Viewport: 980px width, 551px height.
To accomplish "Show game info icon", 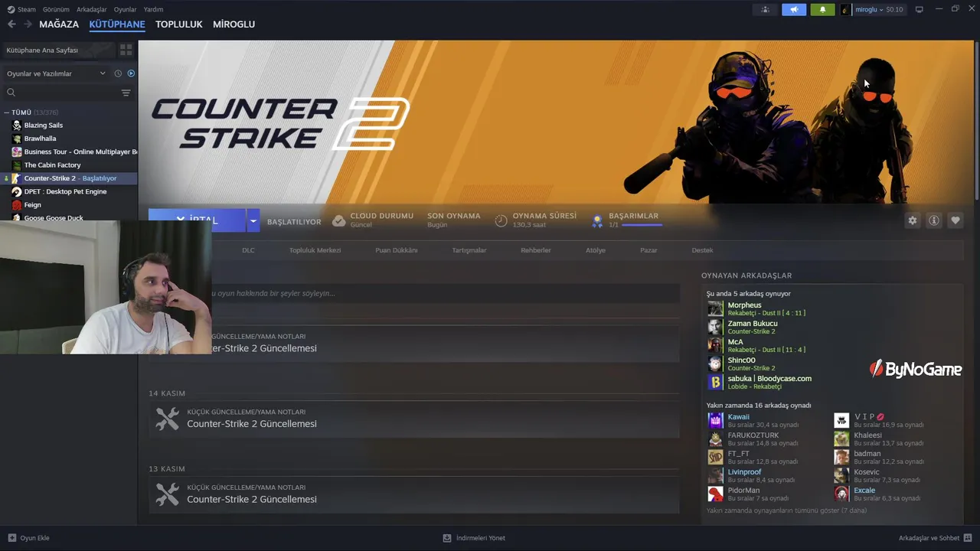I will click(x=934, y=220).
